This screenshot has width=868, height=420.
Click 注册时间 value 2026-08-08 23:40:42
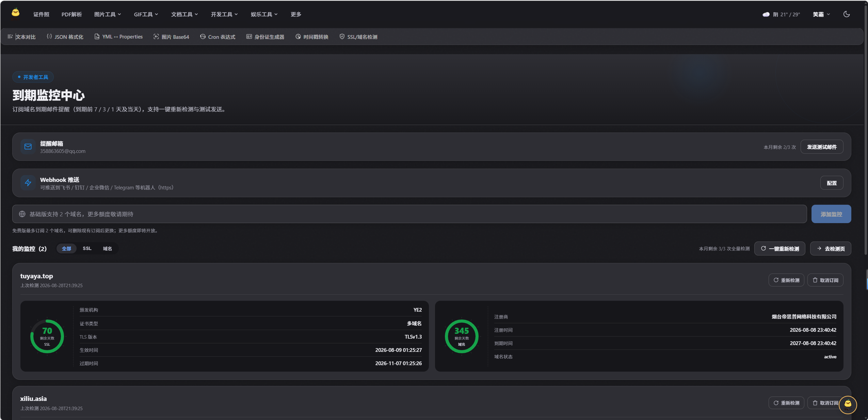coord(813,330)
